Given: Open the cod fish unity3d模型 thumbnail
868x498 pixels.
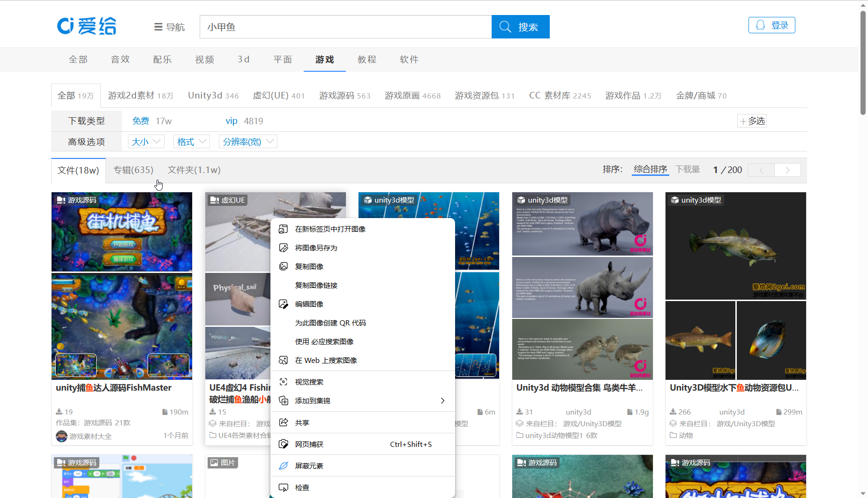Looking at the screenshot, I should tap(736, 246).
